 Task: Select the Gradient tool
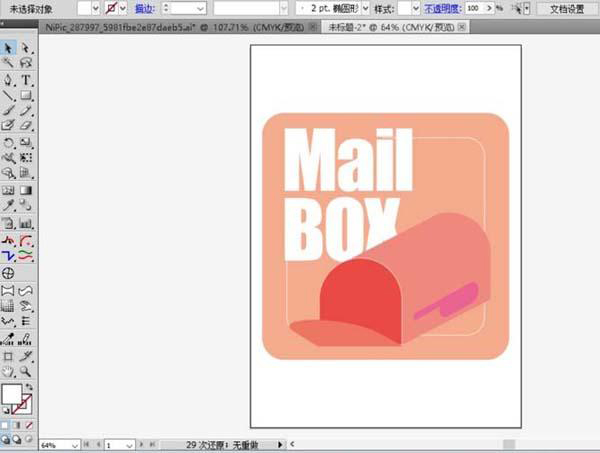coord(26,190)
